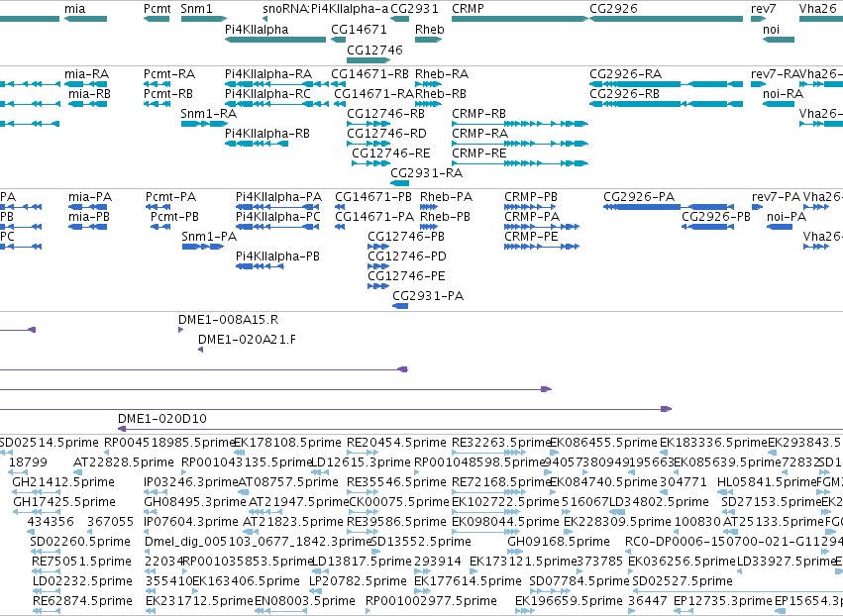Select the Pcmt-PB protein feature

click(160, 227)
